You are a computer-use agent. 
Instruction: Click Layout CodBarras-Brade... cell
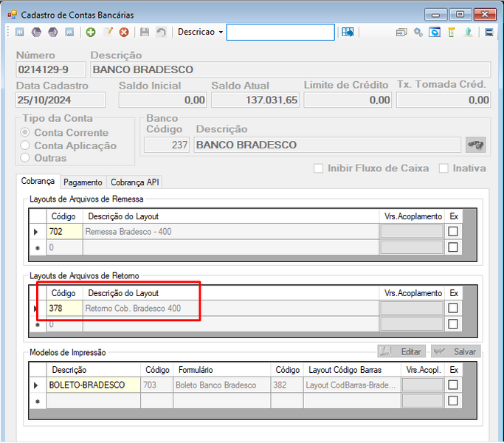(x=352, y=385)
